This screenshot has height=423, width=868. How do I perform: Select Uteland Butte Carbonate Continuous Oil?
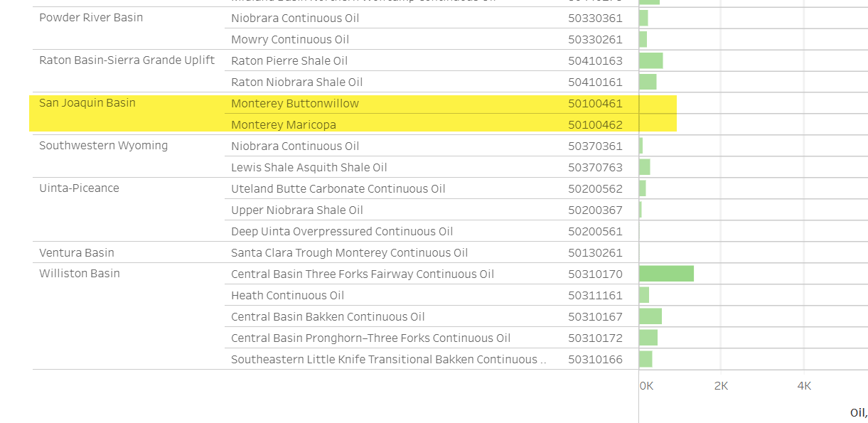[338, 189]
